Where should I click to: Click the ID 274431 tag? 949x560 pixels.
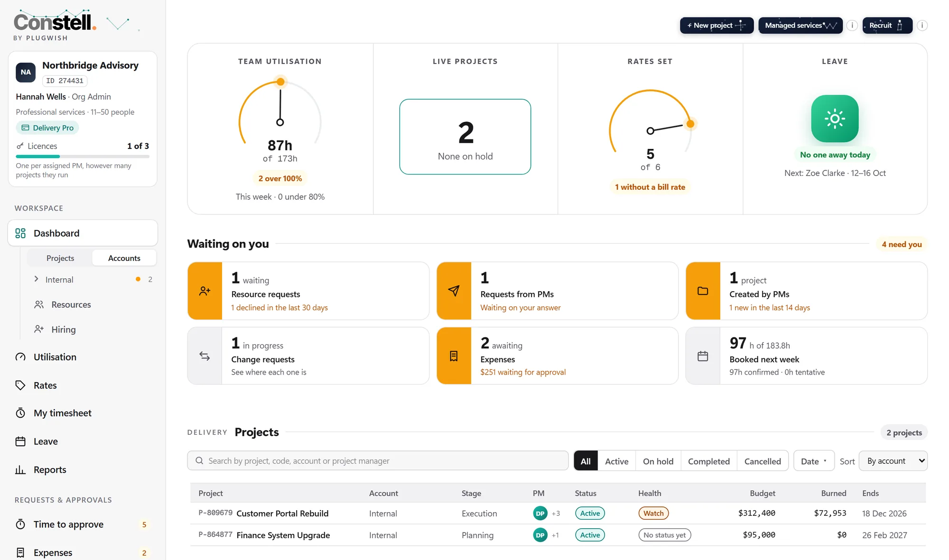click(65, 81)
